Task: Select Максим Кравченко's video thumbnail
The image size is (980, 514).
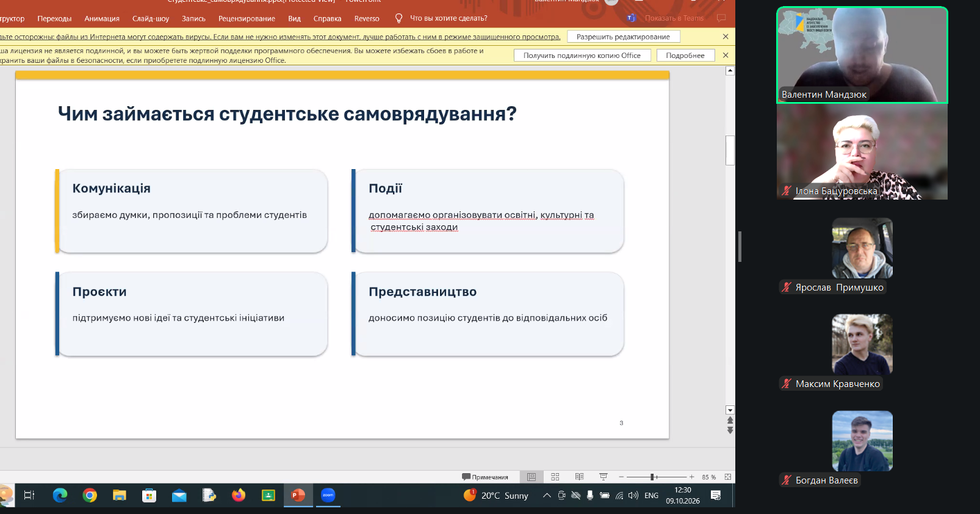Action: pyautogui.click(x=862, y=344)
